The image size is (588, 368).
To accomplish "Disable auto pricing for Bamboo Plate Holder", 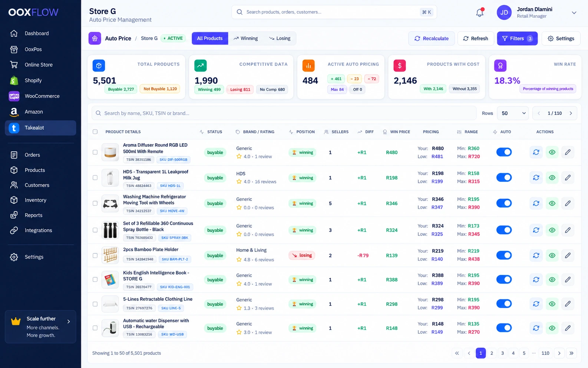I will (504, 255).
